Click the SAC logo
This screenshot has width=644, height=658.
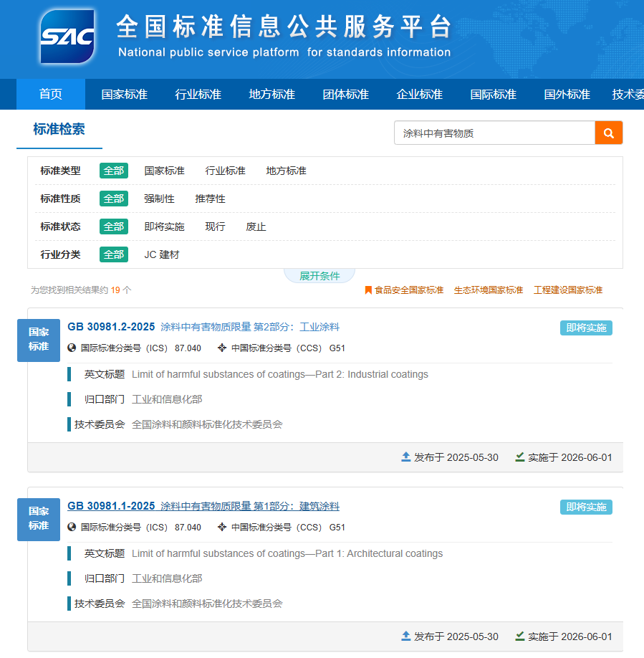point(67,37)
